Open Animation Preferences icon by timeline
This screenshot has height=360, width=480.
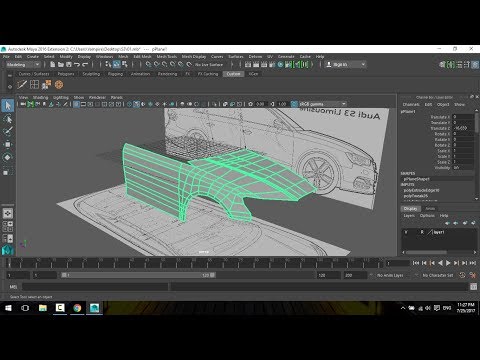pyautogui.click(x=473, y=275)
